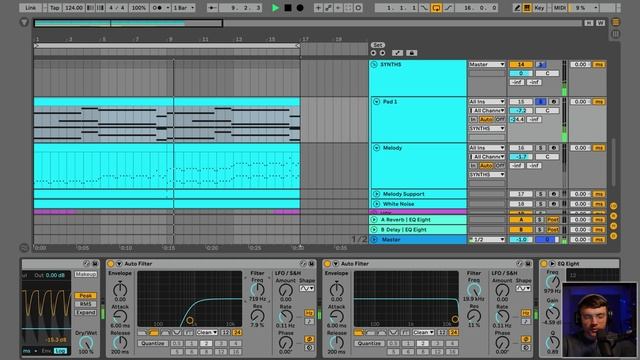Unfold the White Noise track

(376, 204)
